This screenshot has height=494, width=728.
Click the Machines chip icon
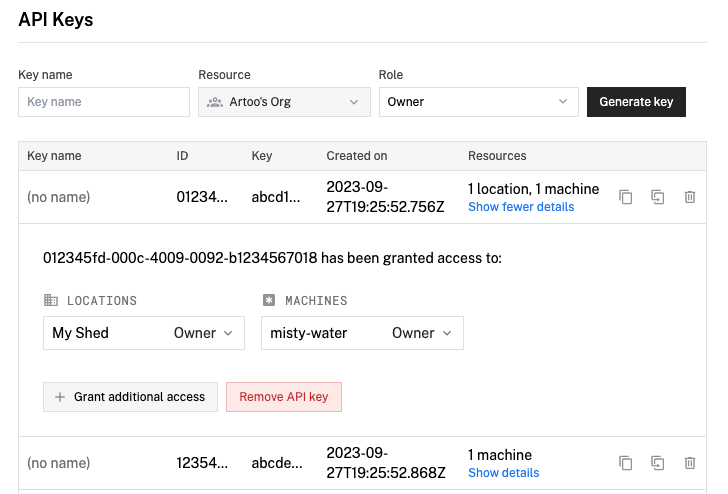(268, 300)
